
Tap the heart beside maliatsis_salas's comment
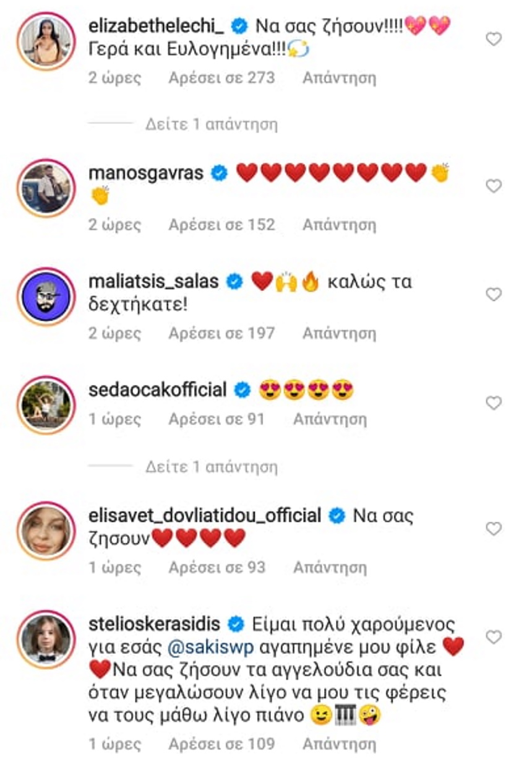point(493,295)
